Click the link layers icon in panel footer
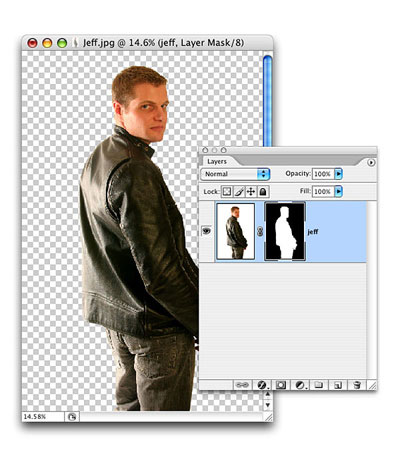Image resolution: width=400 pixels, height=452 pixels. pyautogui.click(x=242, y=385)
